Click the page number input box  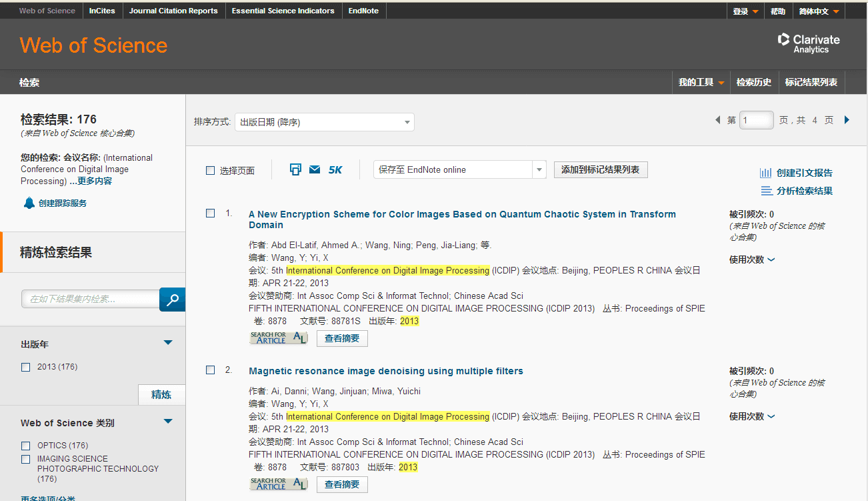click(757, 120)
